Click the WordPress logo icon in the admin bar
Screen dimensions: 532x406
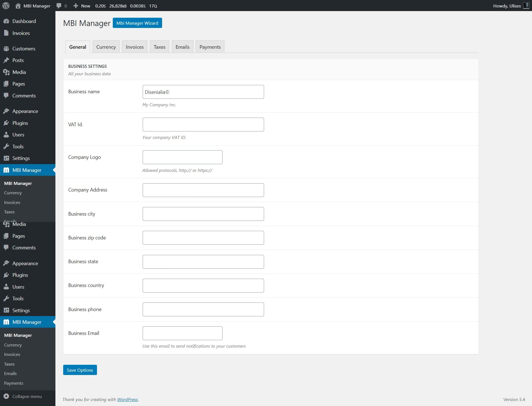[x=6, y=6]
